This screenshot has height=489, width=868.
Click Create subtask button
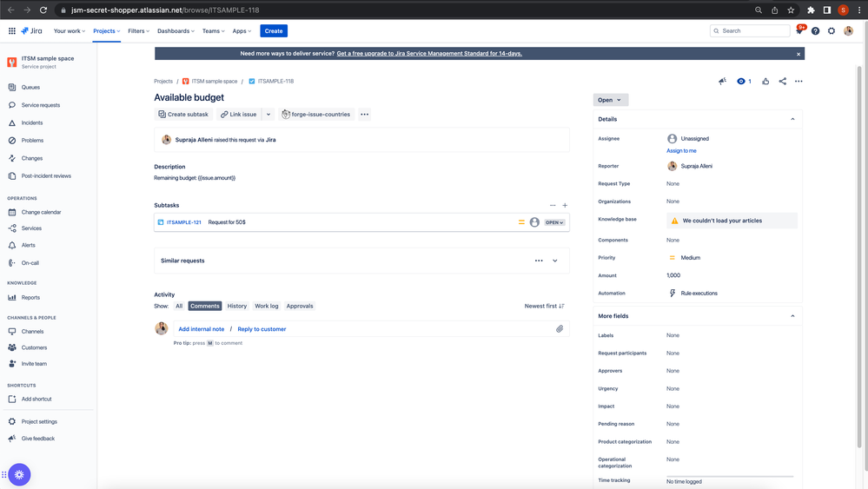click(183, 115)
